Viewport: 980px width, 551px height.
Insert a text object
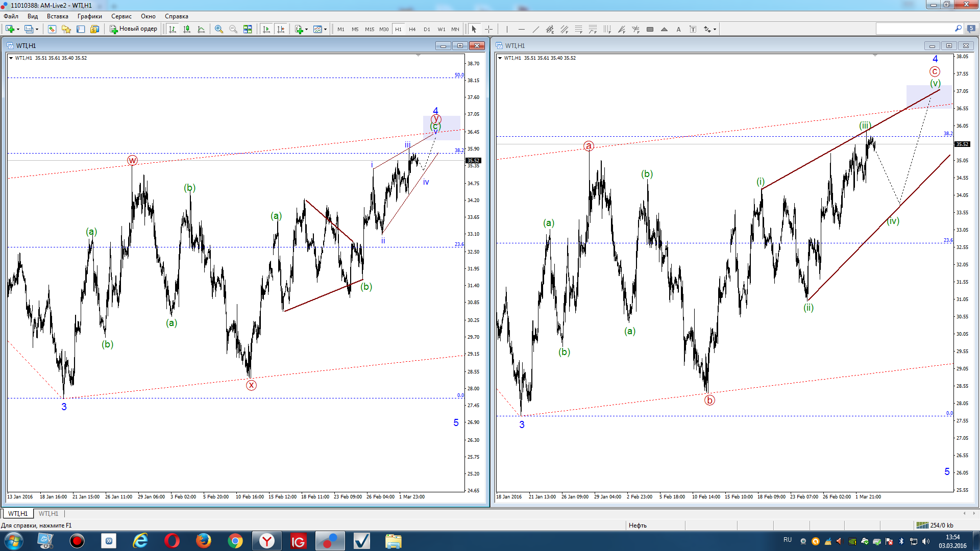pyautogui.click(x=678, y=29)
